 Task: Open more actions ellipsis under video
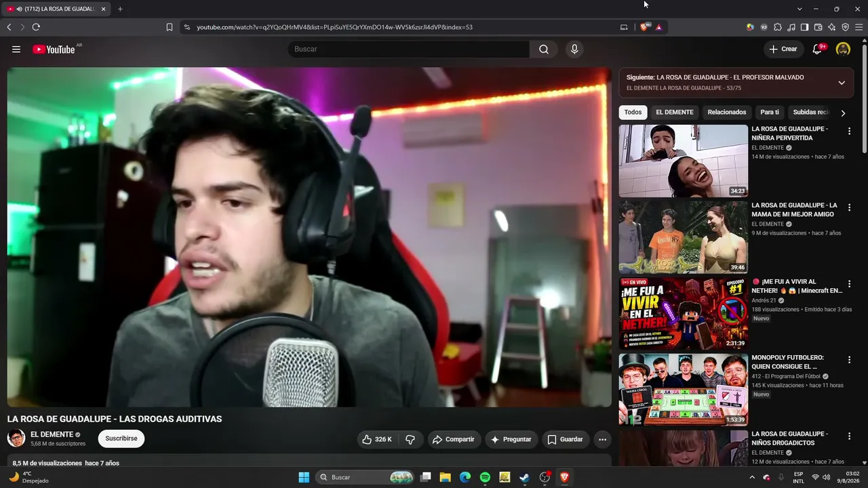coord(602,439)
